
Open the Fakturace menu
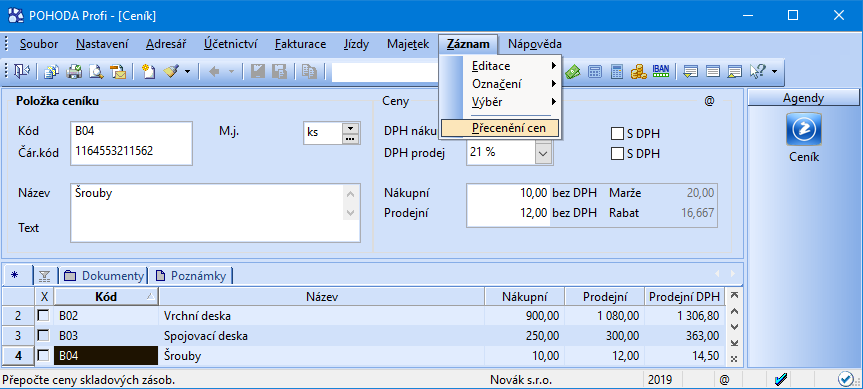[301, 44]
